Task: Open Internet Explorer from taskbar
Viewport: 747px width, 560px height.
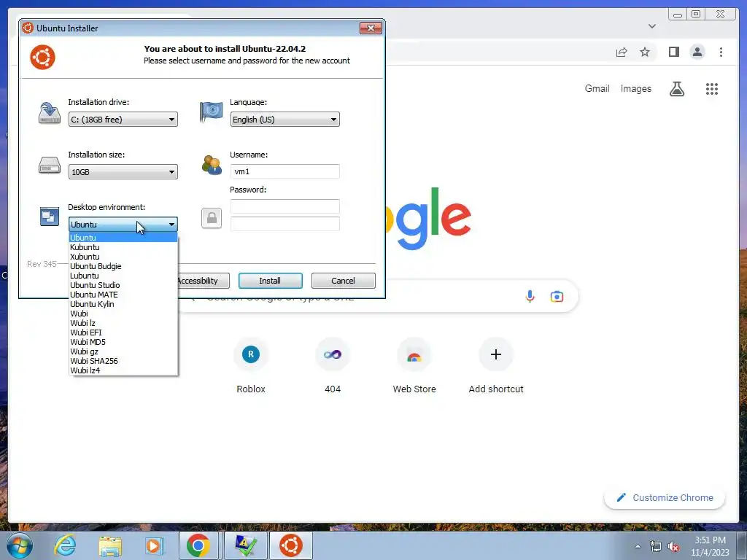Action: point(65,545)
